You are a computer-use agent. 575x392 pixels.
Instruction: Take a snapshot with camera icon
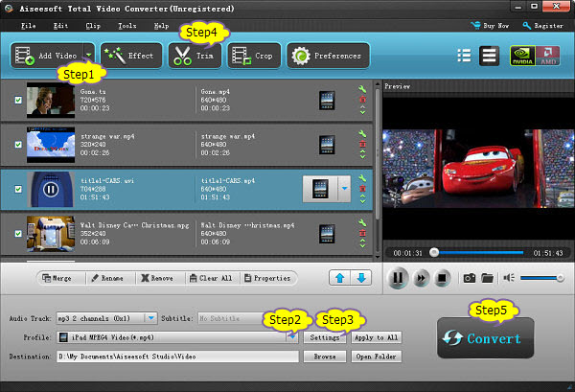470,278
